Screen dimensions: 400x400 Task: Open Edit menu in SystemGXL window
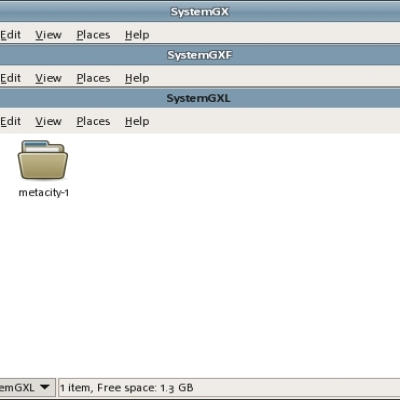pos(10,121)
